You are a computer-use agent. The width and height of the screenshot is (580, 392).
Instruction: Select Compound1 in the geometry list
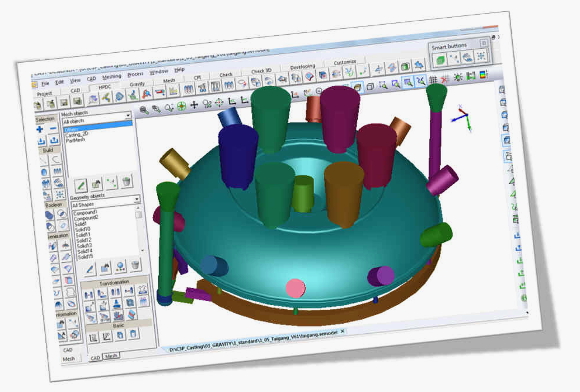pyautogui.click(x=85, y=213)
